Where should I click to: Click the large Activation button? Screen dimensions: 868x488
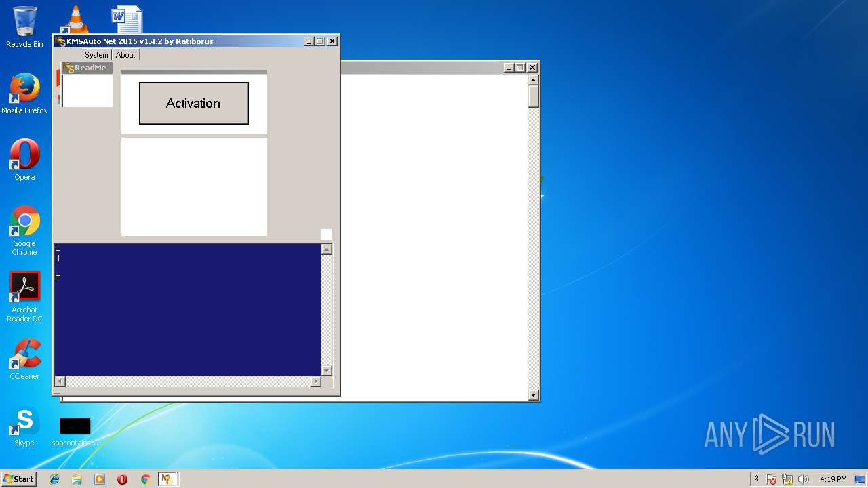193,103
